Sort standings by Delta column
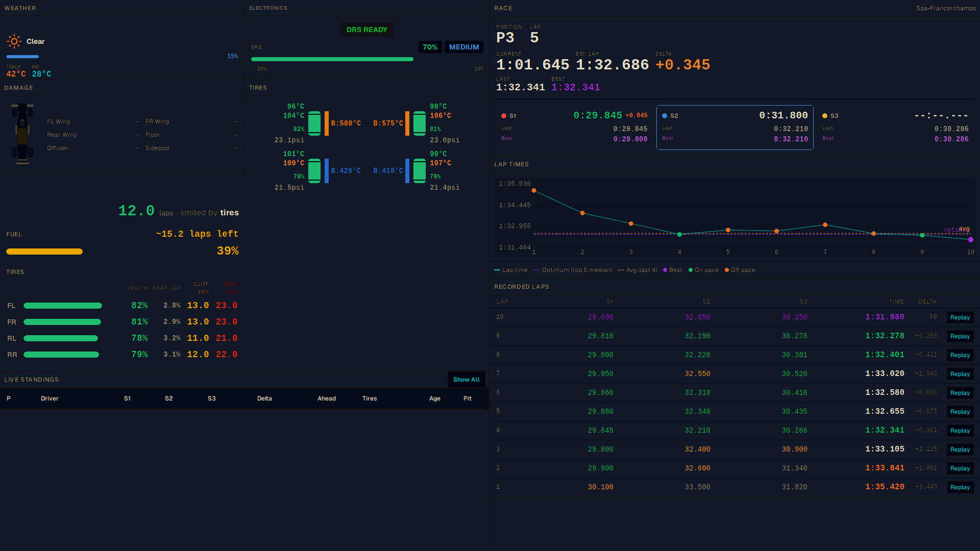The image size is (980, 551). (264, 398)
